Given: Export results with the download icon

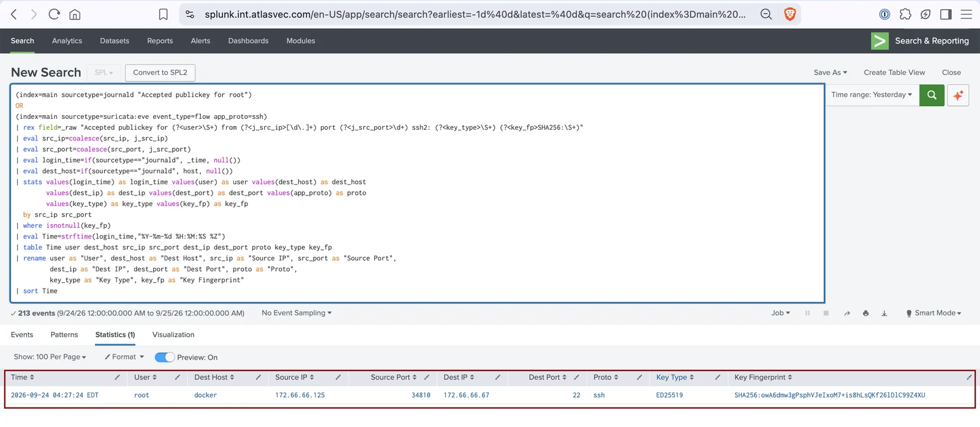Looking at the screenshot, I should [884, 313].
